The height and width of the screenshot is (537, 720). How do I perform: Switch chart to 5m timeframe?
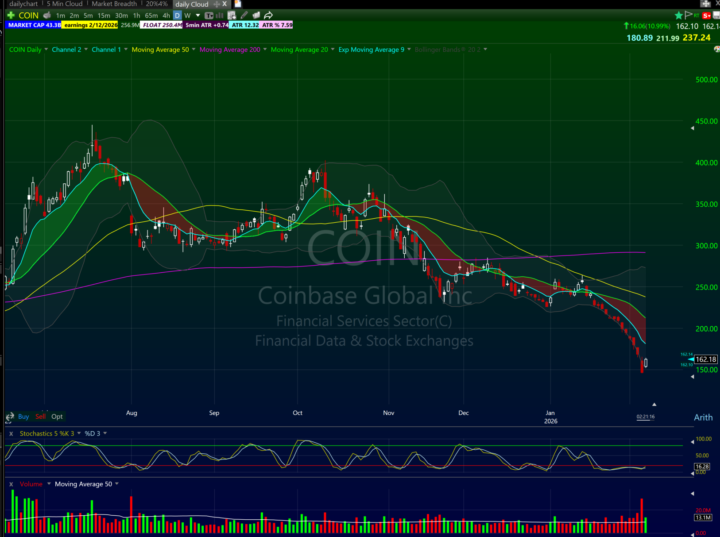point(88,16)
